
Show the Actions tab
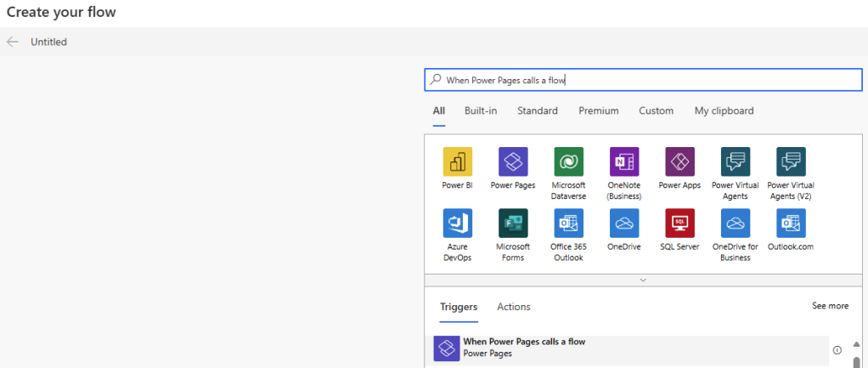point(514,307)
